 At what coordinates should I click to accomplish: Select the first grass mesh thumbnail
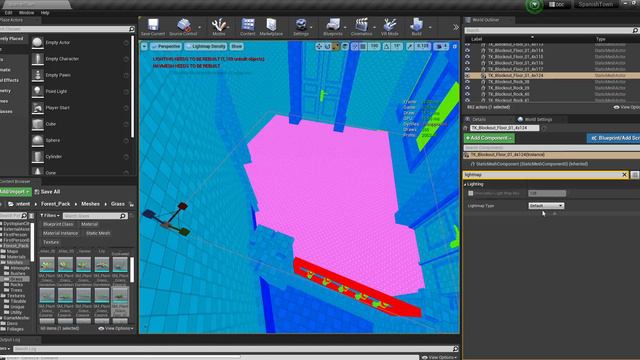point(47,265)
